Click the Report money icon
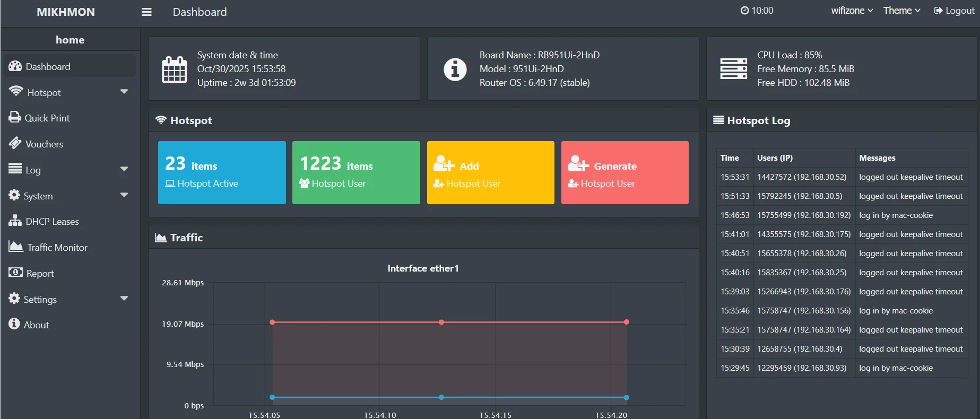This screenshot has width=980, height=419. [x=15, y=273]
